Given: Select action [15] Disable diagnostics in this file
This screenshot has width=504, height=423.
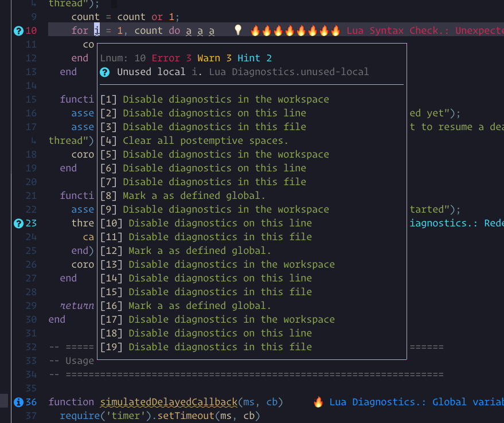Looking at the screenshot, I should (206, 292).
